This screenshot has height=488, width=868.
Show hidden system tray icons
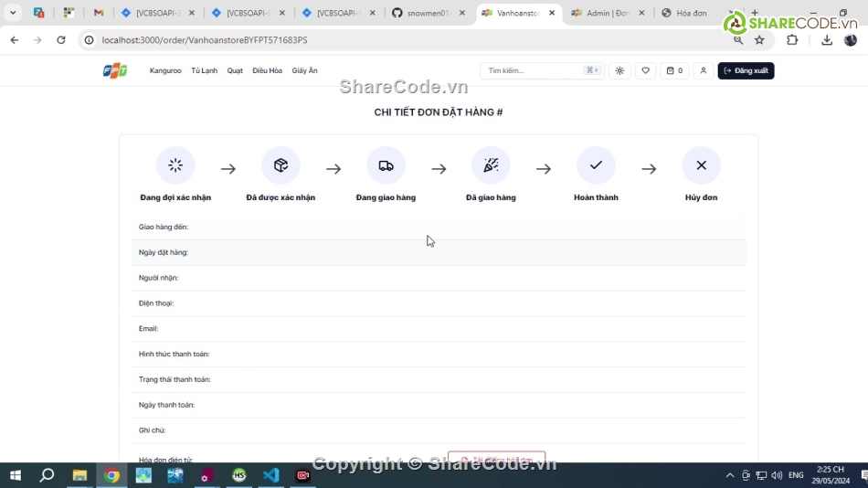(x=730, y=475)
